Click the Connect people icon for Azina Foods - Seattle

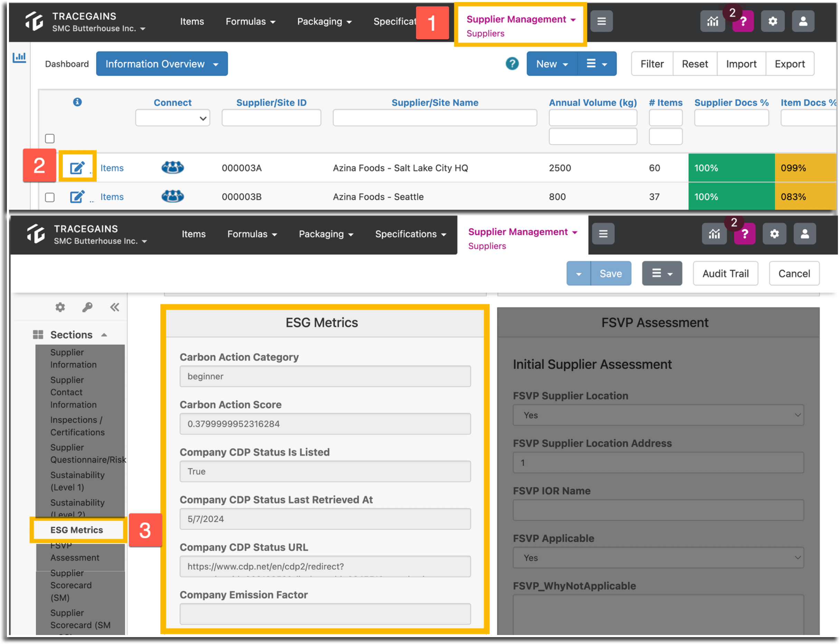[172, 196]
